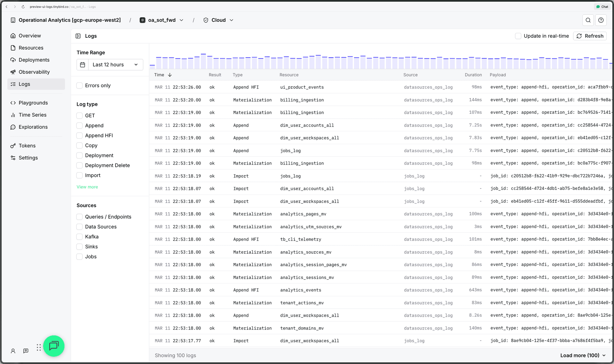Click the View more link under Log type
The width and height of the screenshot is (614, 364).
click(87, 187)
